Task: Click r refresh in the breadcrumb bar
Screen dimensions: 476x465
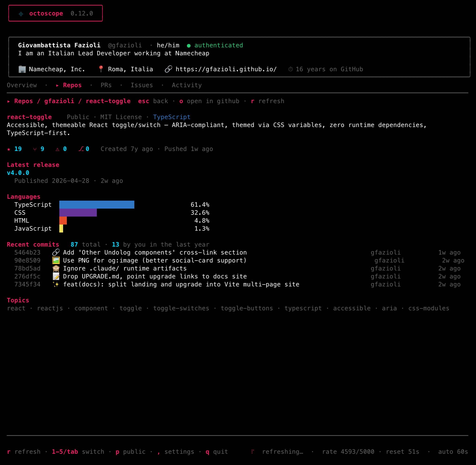Action: pos(268,101)
